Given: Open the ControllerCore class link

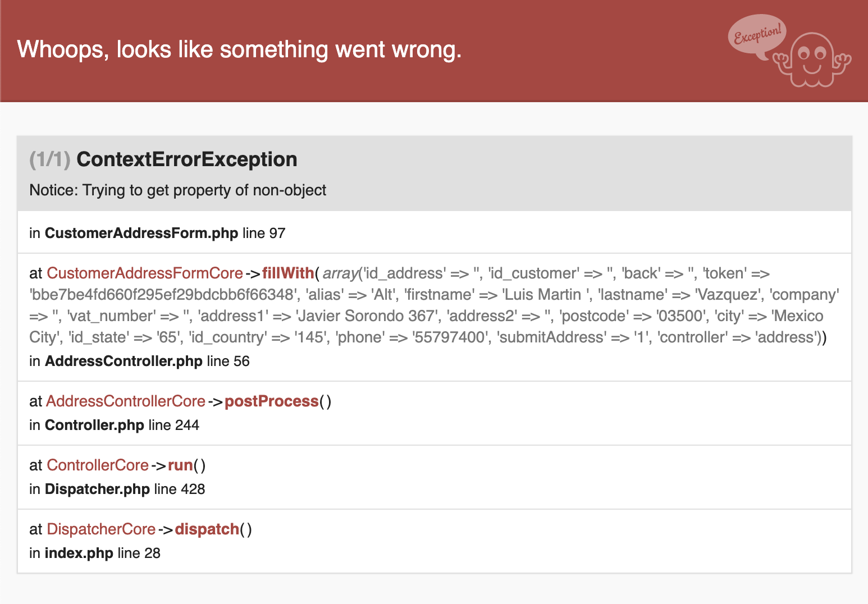Looking at the screenshot, I should [x=98, y=465].
